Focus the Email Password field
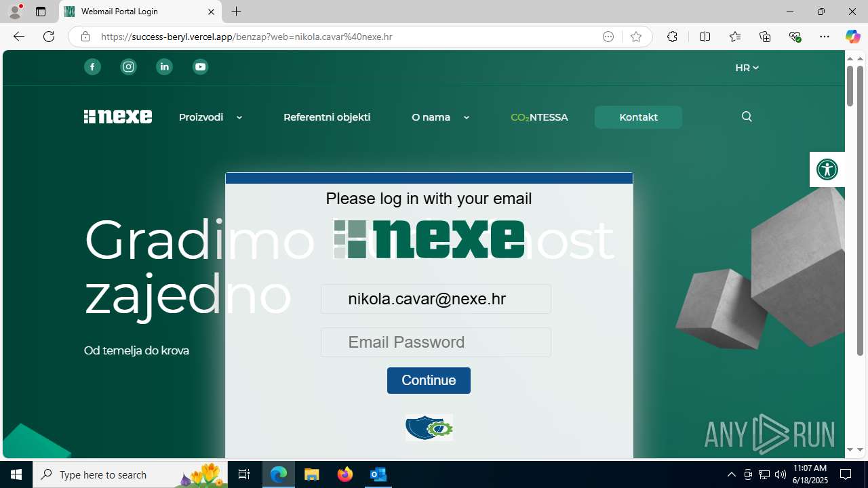 (x=436, y=342)
